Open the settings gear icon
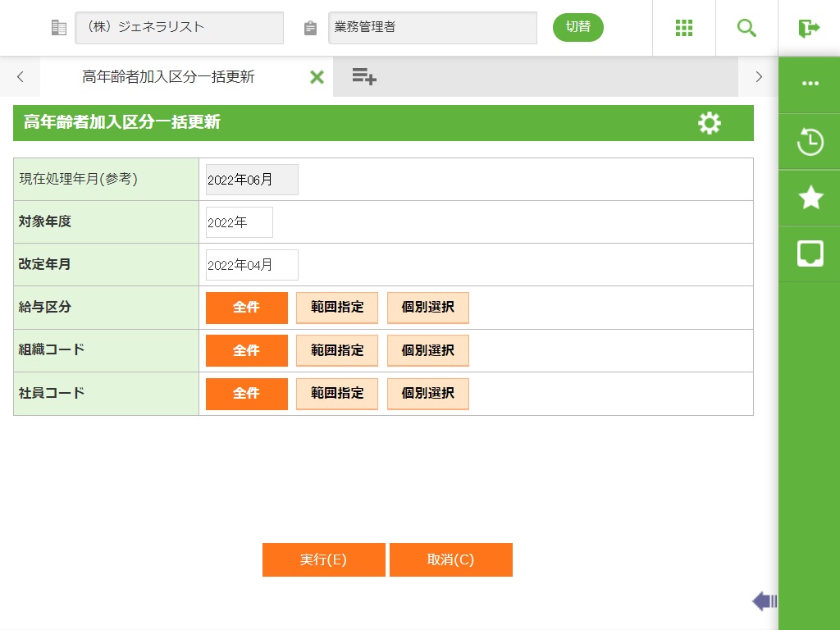The height and width of the screenshot is (630, 840). (x=709, y=123)
